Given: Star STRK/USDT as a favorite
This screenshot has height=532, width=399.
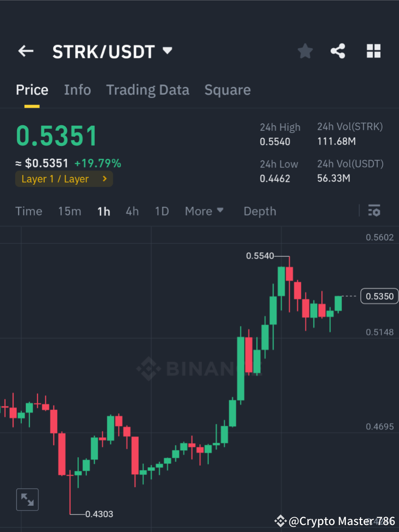Looking at the screenshot, I should tap(305, 51).
